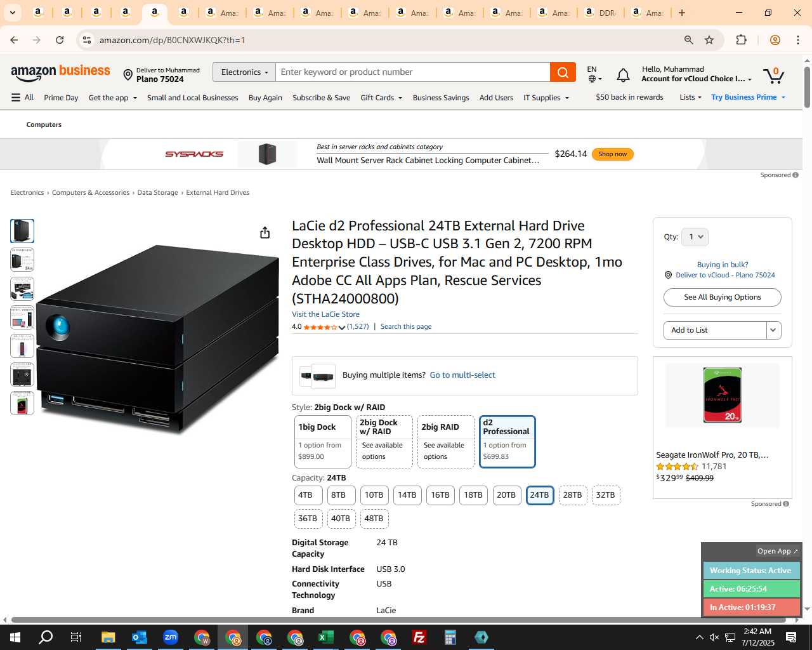812x650 pixels.
Task: Select the 1big Dock style option
Action: [x=322, y=442]
